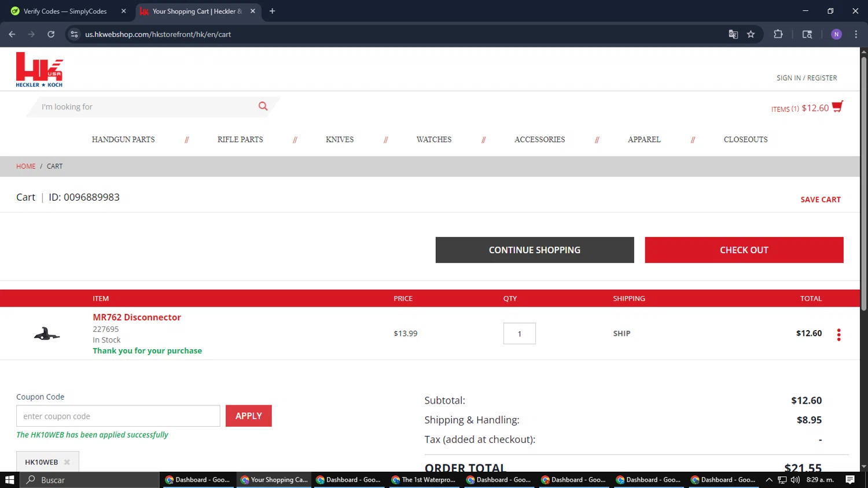Click the HK10WEB applied successfully message
868x488 pixels.
coord(92,435)
